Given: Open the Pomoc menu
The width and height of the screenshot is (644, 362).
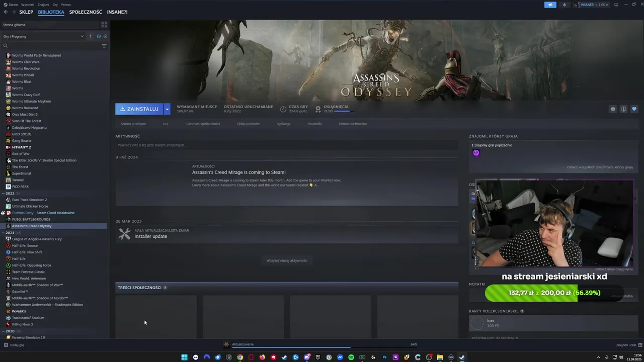Looking at the screenshot, I should [66, 5].
